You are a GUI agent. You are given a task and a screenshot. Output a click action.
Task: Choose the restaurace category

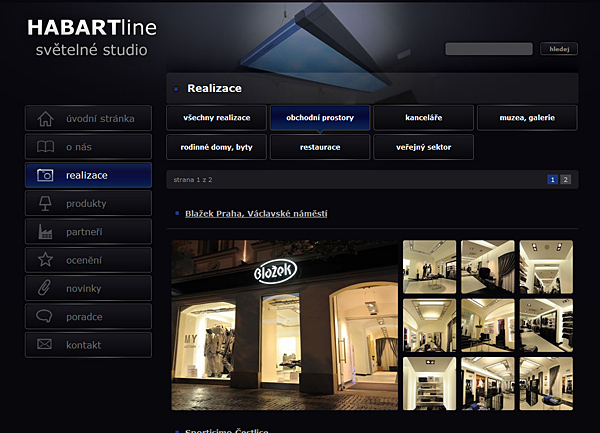tap(320, 147)
